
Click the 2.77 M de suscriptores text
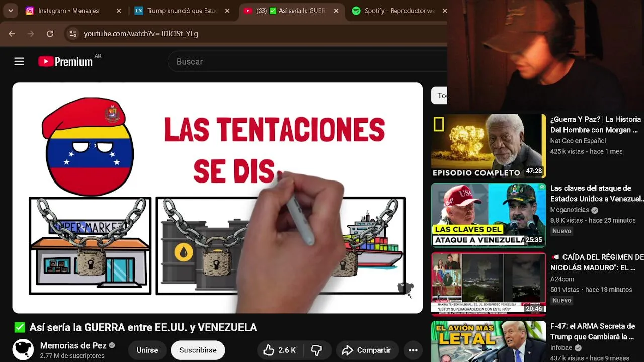72,356
